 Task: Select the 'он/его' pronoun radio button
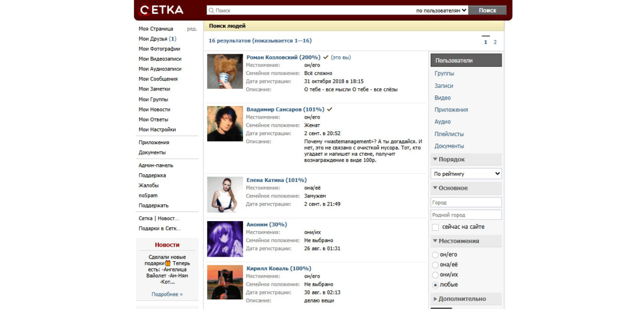(x=435, y=255)
